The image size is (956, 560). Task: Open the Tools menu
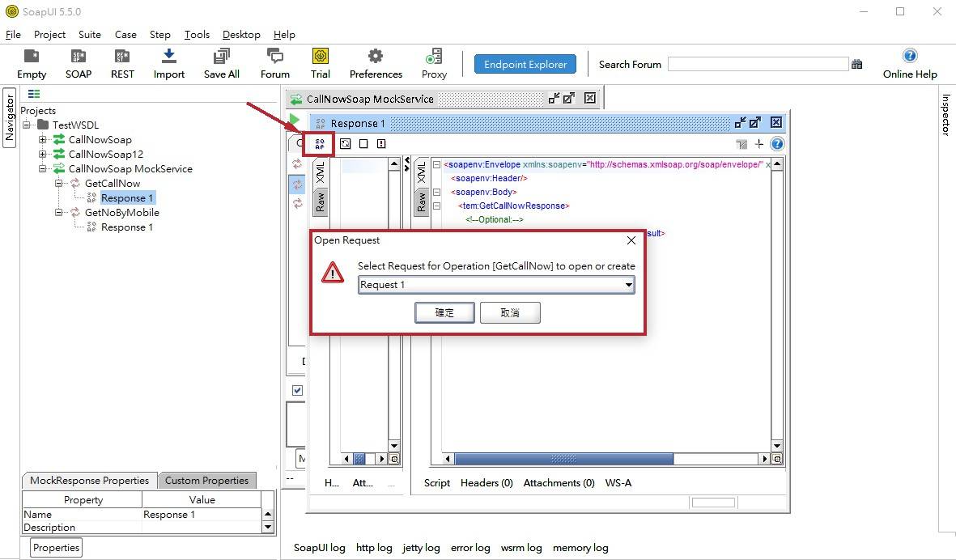197,35
